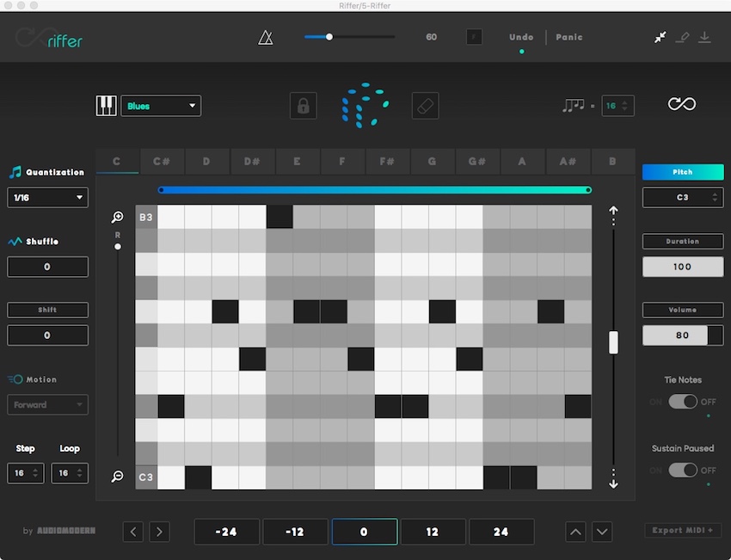
Task: Click the Undo button
Action: [x=521, y=37]
